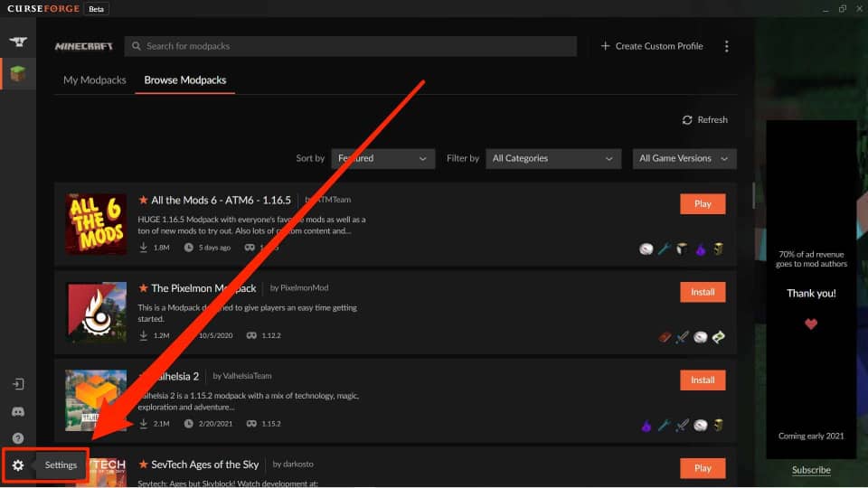This screenshot has height=488, width=868.
Task: Click the Minecraft logo header
Action: pos(83,46)
